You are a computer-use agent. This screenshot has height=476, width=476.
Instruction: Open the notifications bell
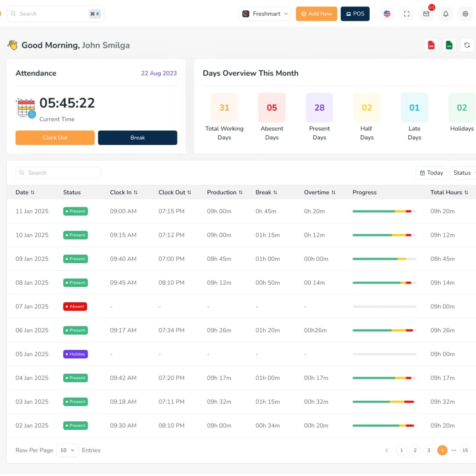tap(446, 14)
